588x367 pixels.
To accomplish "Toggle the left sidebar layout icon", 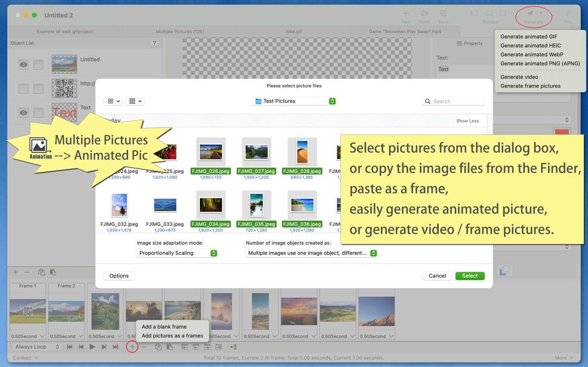I will pos(474,13).
